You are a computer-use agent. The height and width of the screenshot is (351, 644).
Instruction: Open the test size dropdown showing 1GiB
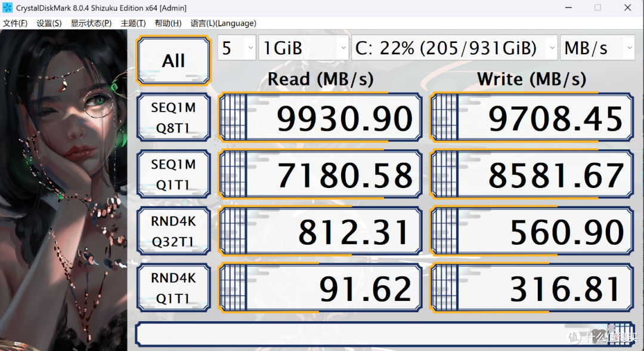pyautogui.click(x=304, y=48)
